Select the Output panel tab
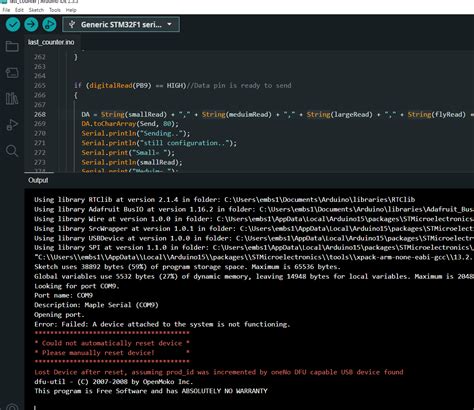Screen dimensions: 474x410 point(38,180)
